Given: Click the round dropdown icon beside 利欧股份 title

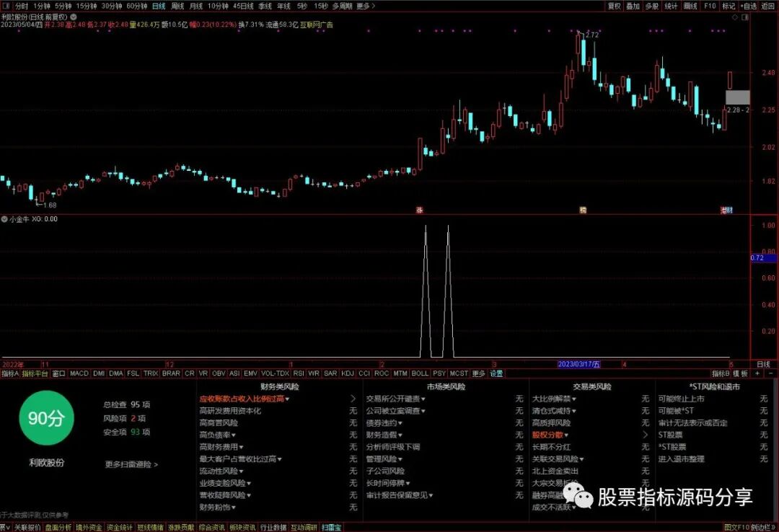Looking at the screenshot, I should (x=74, y=17).
